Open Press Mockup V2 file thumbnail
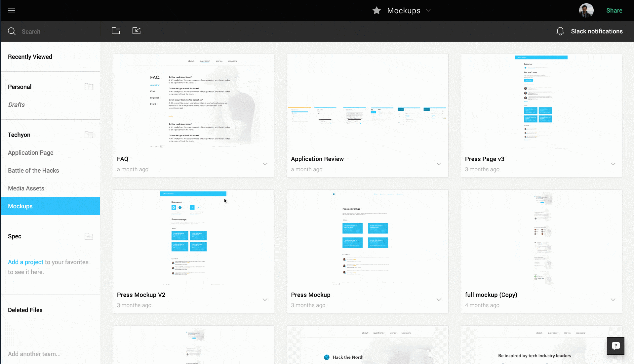Viewport: 634px width, 364px height. [193, 238]
